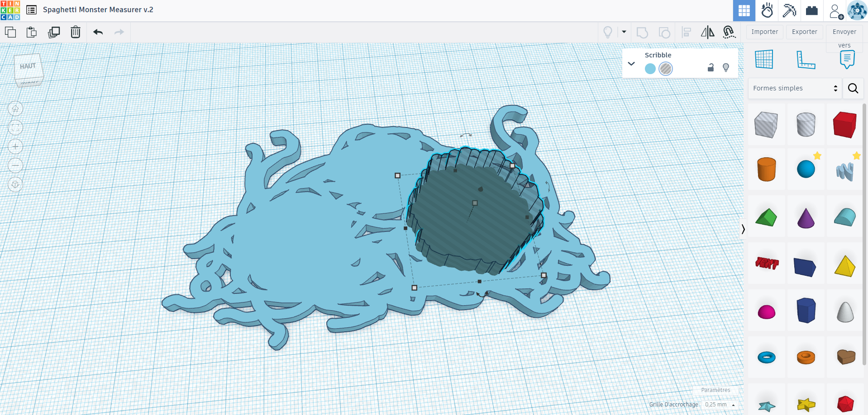Collapse the Scribble inspector chevron
Viewport: 868px width, 415px height.
(631, 64)
